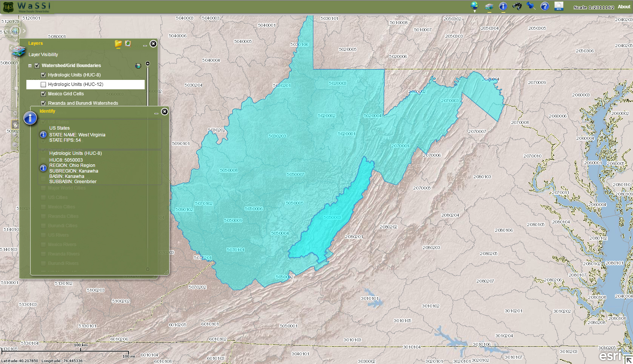Open the META document icon

click(x=559, y=6)
